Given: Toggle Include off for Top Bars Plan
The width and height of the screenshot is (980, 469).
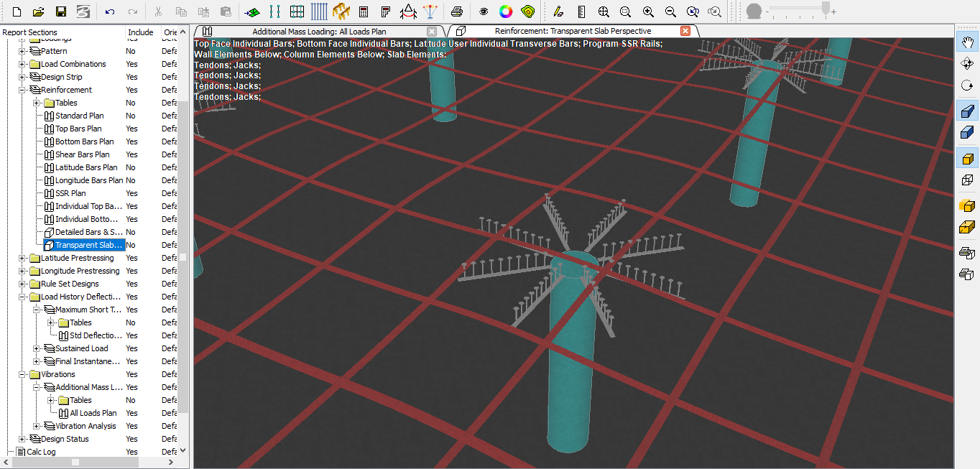Looking at the screenshot, I should 131,129.
